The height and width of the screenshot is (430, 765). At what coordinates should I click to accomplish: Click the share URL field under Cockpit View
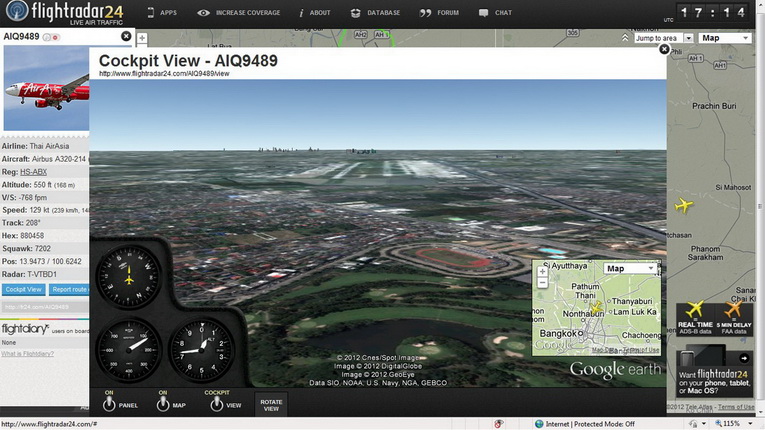(x=44, y=307)
